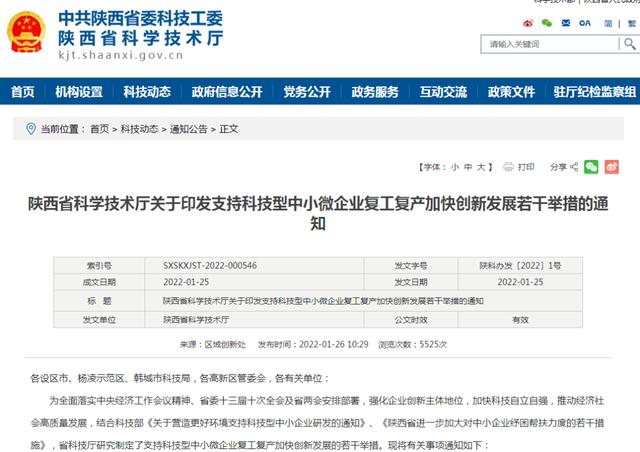The image size is (640, 452).
Task: Click the 打印 print link
Action: click(x=526, y=167)
